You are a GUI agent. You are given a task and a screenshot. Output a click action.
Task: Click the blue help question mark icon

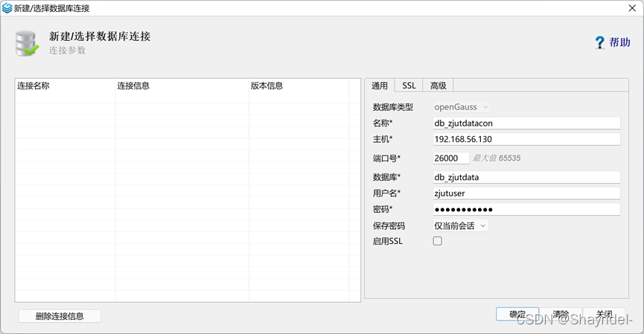coord(599,42)
